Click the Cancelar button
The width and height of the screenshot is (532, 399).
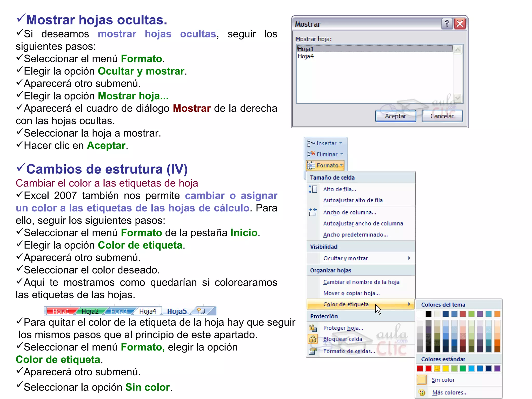pyautogui.click(x=442, y=116)
